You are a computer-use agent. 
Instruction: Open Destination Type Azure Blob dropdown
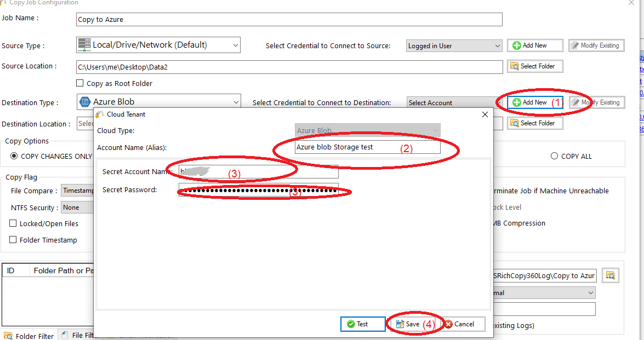click(x=158, y=102)
